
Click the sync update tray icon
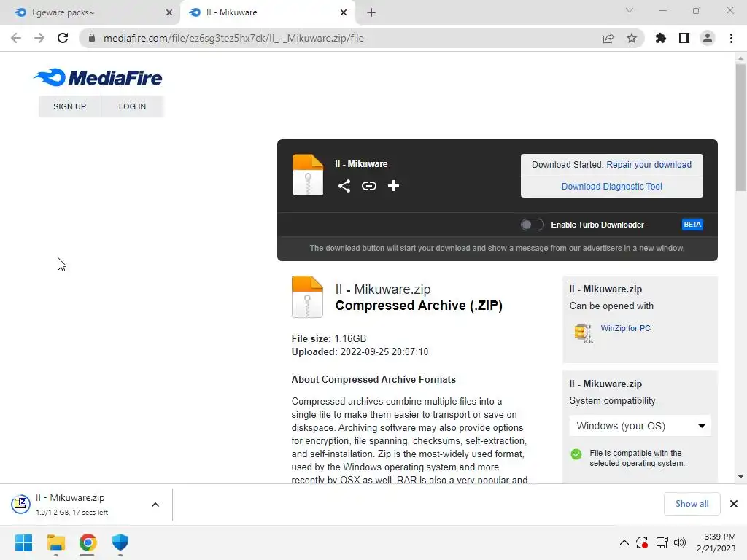click(x=642, y=542)
